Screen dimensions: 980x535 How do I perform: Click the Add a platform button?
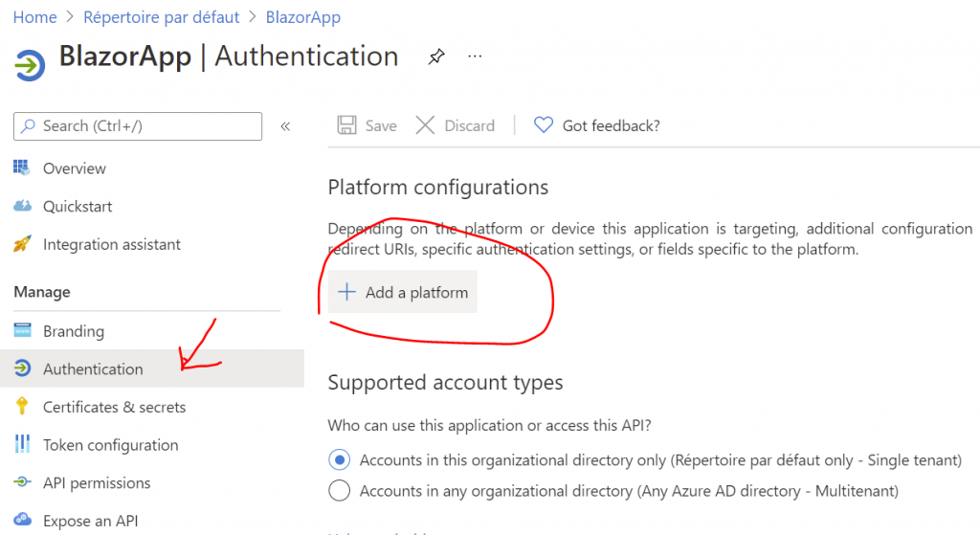[x=403, y=292]
